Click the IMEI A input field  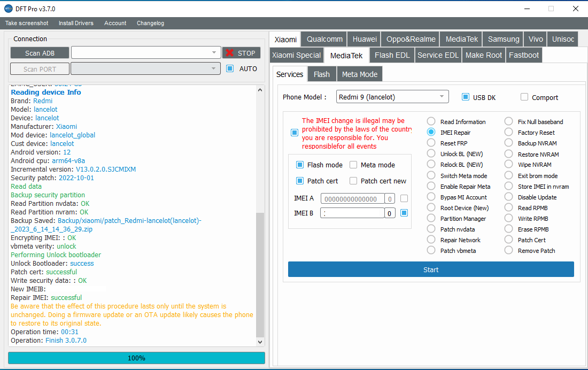pos(352,198)
